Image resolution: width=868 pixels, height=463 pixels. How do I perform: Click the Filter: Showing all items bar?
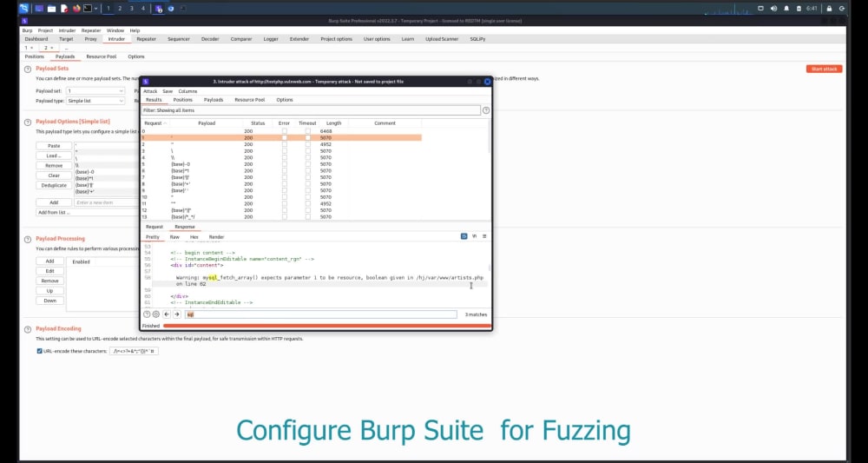pyautogui.click(x=311, y=110)
